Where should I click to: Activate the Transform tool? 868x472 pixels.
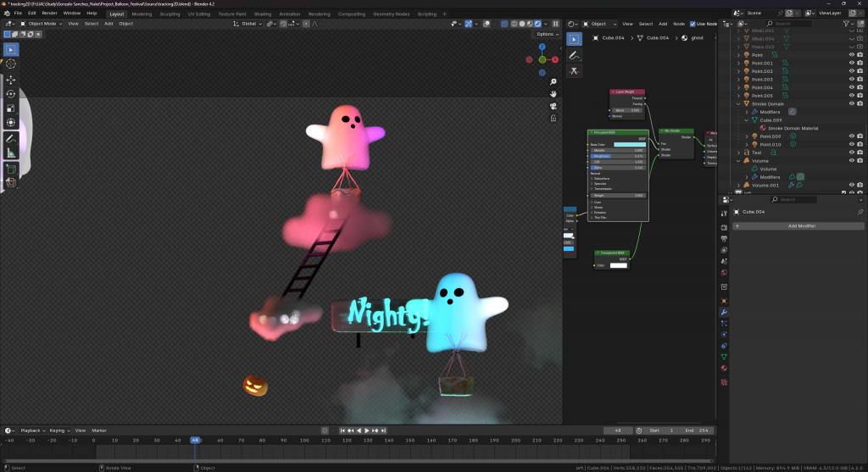coord(10,123)
